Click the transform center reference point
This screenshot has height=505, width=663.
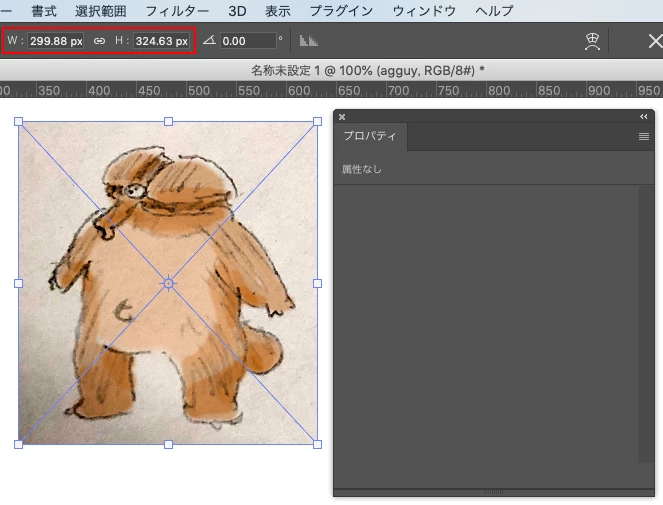[x=168, y=283]
